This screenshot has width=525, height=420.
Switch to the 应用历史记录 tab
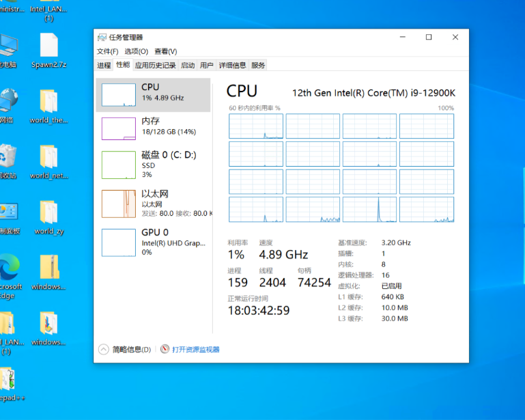(156, 66)
